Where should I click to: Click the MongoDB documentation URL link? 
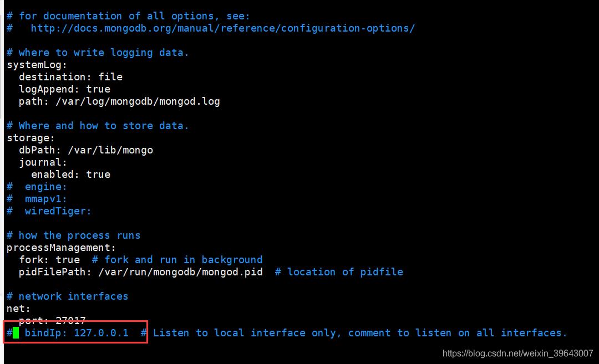click(x=222, y=28)
